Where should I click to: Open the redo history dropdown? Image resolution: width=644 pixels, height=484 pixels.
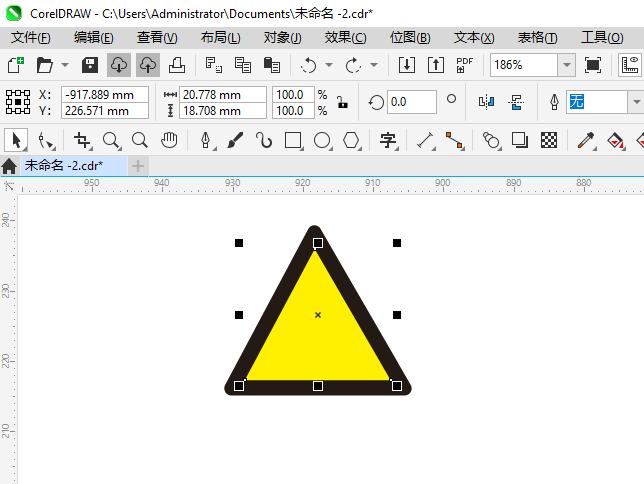[374, 65]
